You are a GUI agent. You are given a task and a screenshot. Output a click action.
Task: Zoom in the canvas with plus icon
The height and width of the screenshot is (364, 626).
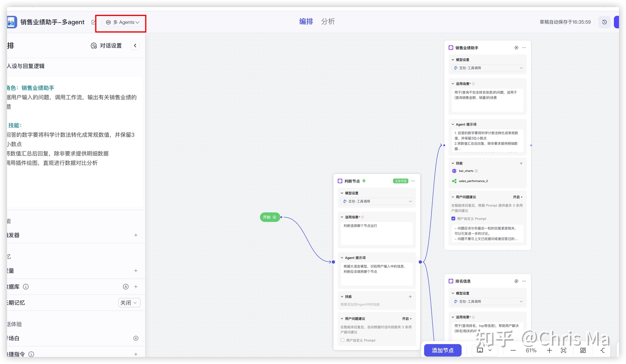(x=549, y=350)
